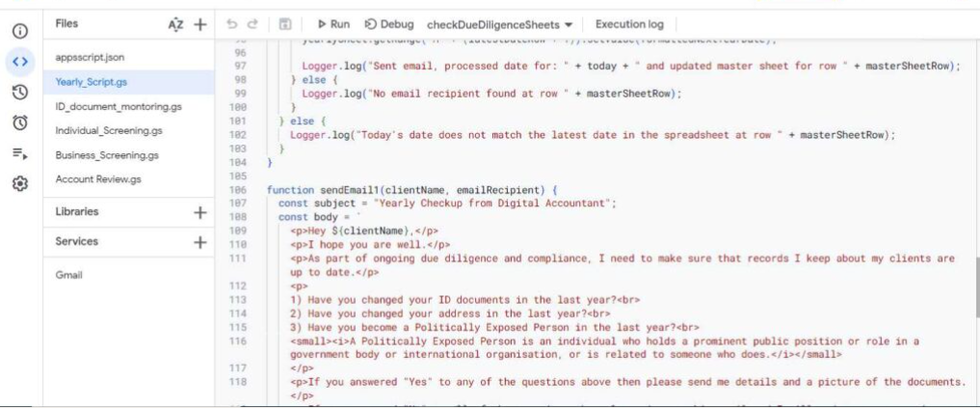
Task: Open the Overview info icon
Action: pos(19,31)
